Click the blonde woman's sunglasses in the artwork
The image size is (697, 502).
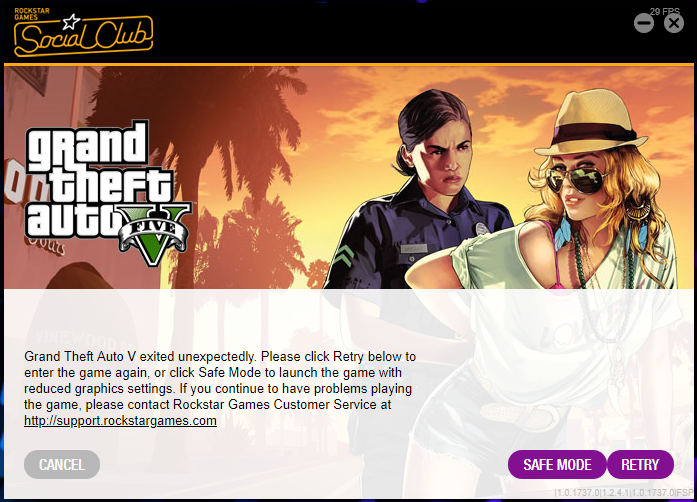pos(576,178)
